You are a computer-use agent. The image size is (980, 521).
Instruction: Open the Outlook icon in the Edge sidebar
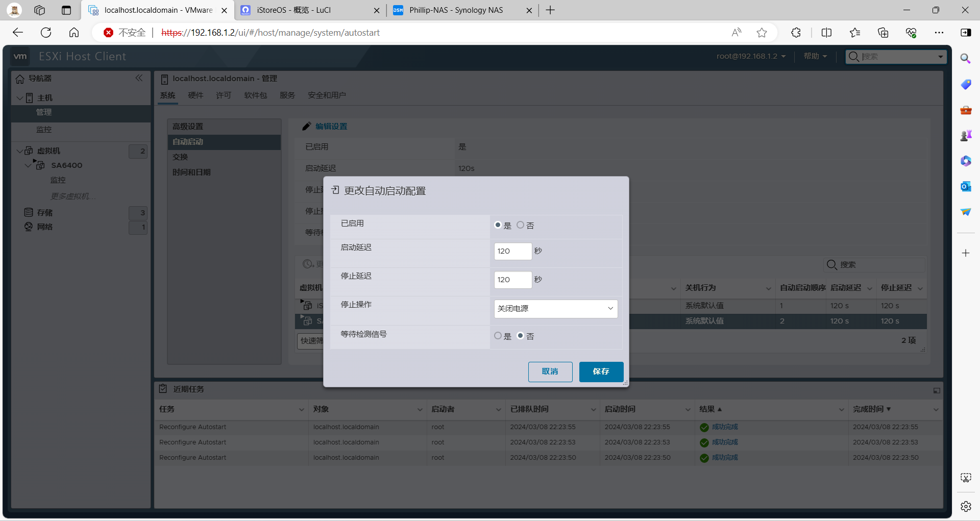(x=965, y=187)
